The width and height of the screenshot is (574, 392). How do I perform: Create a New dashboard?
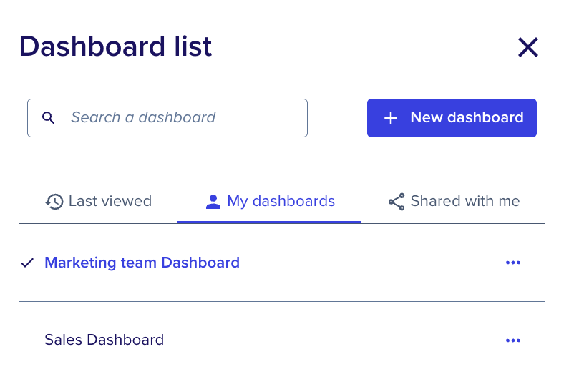tap(452, 118)
